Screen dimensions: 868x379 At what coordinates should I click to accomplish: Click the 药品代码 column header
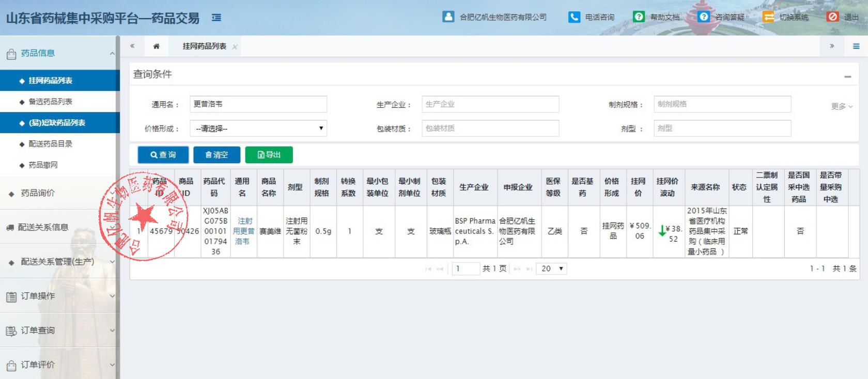(x=214, y=187)
